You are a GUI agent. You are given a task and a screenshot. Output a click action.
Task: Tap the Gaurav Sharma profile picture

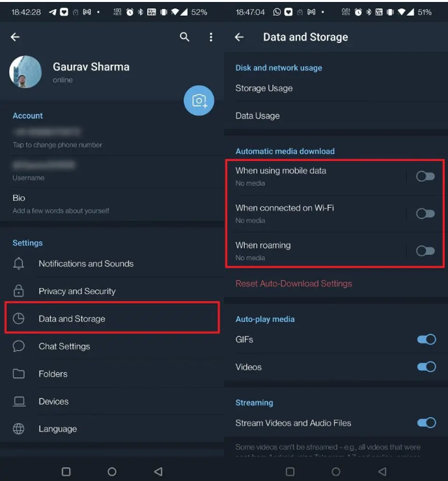[x=26, y=72]
